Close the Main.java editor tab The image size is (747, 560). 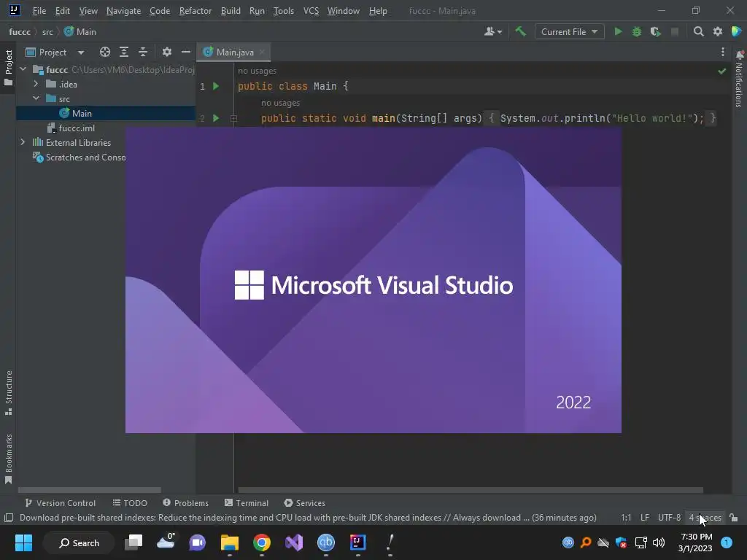(262, 52)
